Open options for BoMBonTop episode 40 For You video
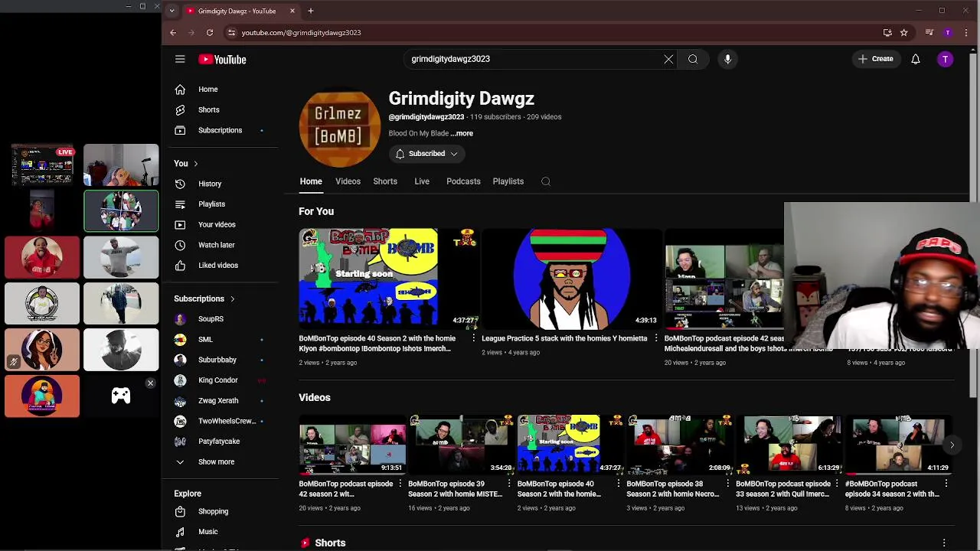The image size is (980, 551). 473,338
